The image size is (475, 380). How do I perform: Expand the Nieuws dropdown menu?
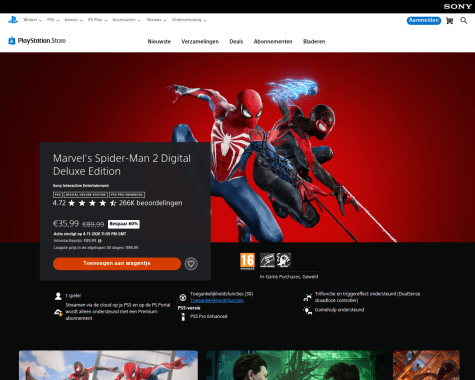click(x=157, y=20)
